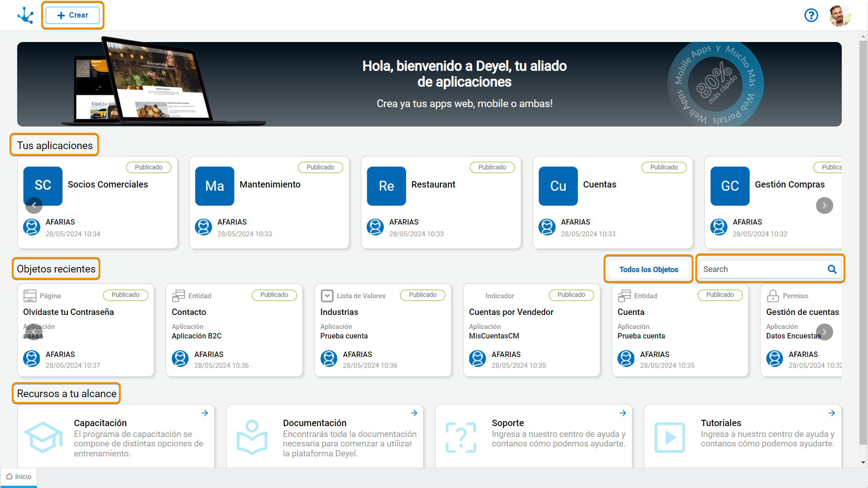Click the Deyel logo icon
This screenshot has height=488, width=868.
25,15
